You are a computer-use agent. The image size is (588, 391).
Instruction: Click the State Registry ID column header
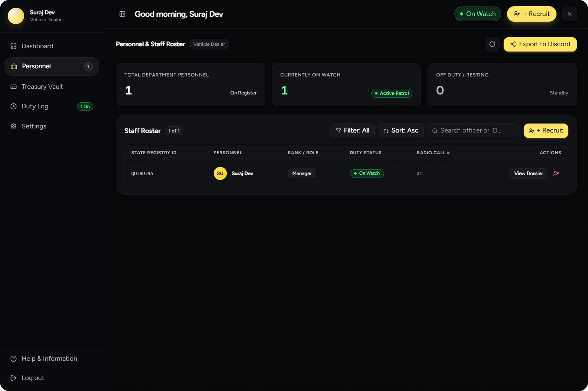click(x=154, y=153)
